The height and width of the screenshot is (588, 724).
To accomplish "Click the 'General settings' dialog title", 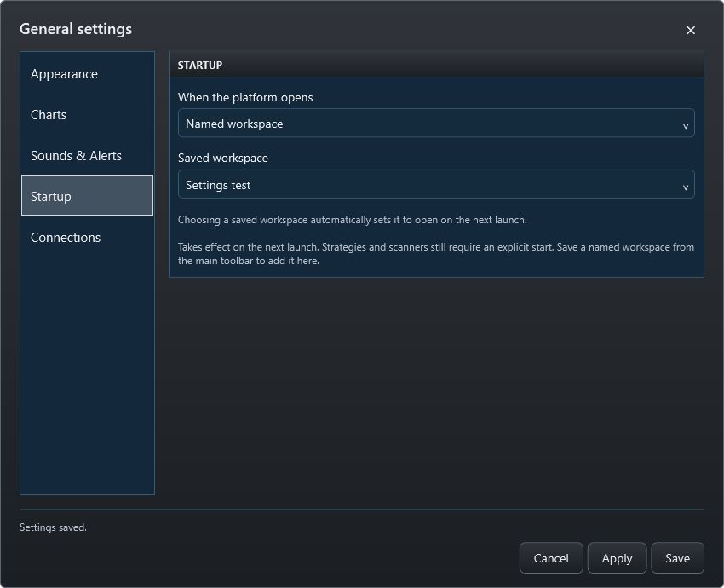I will click(76, 29).
